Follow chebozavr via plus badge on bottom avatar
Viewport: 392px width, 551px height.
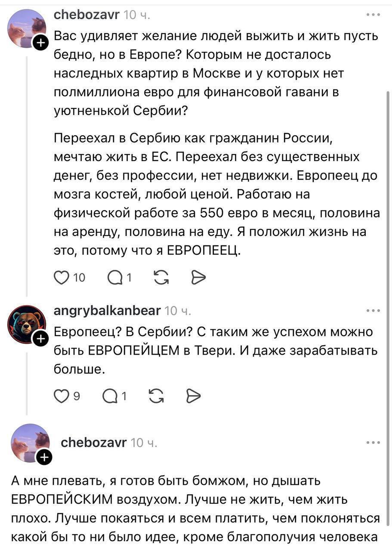point(43,458)
